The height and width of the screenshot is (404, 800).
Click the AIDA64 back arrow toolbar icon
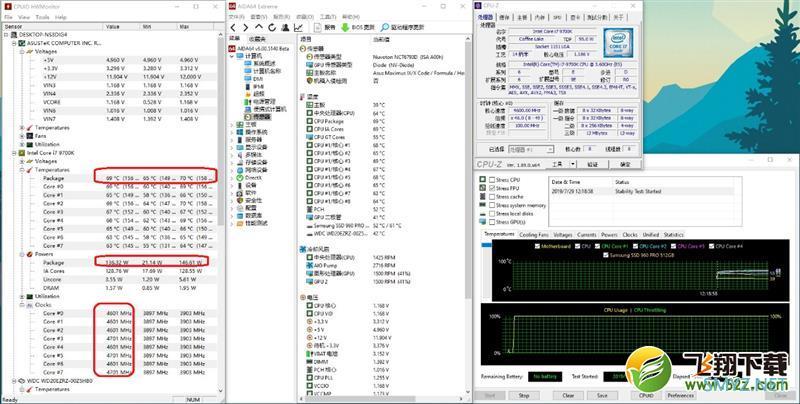pyautogui.click(x=233, y=28)
